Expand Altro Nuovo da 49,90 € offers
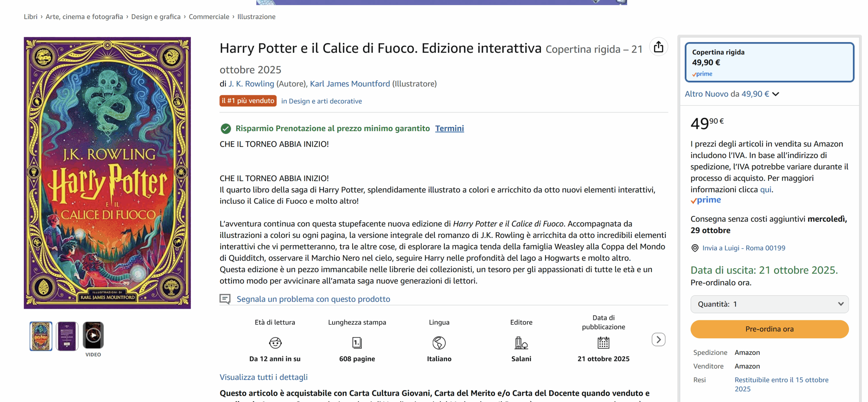The image size is (868, 402). pos(732,94)
